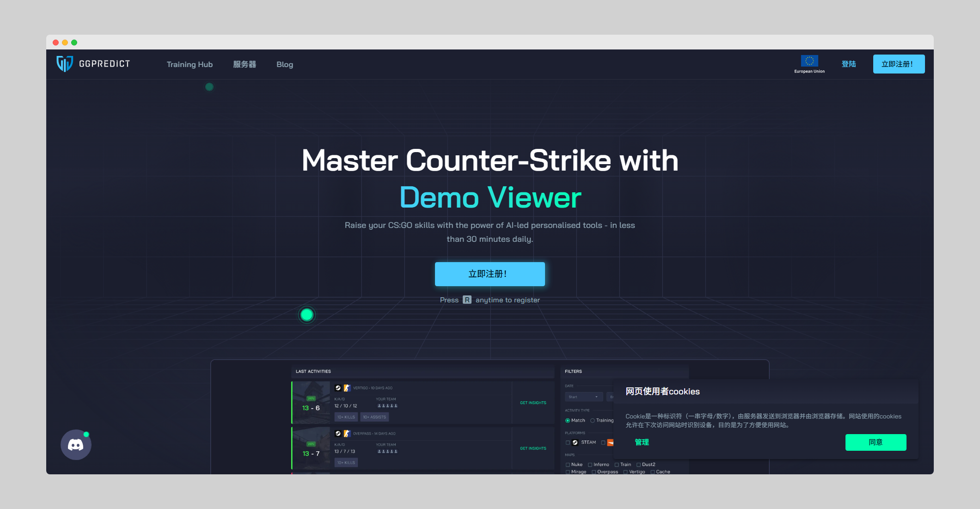Enable the Nuke map checkbox
980x509 pixels.
(568, 465)
